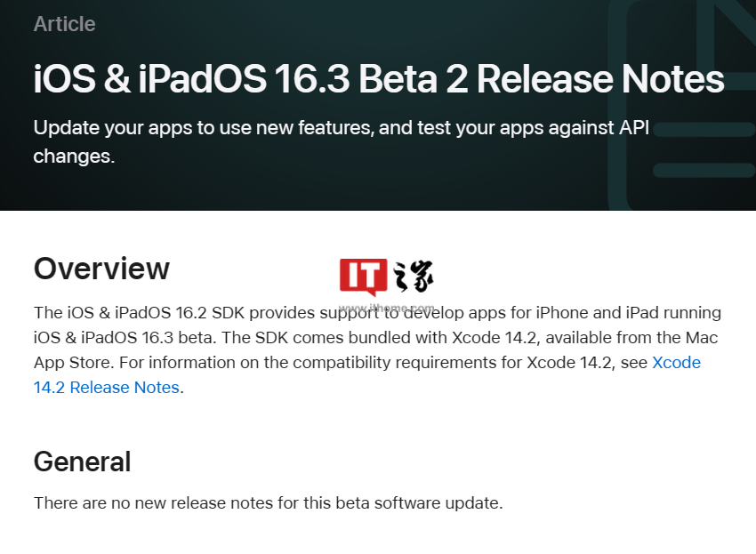Click the www.ithome.com watermark text
Viewport: 756px width, 554px height.
click(x=387, y=307)
